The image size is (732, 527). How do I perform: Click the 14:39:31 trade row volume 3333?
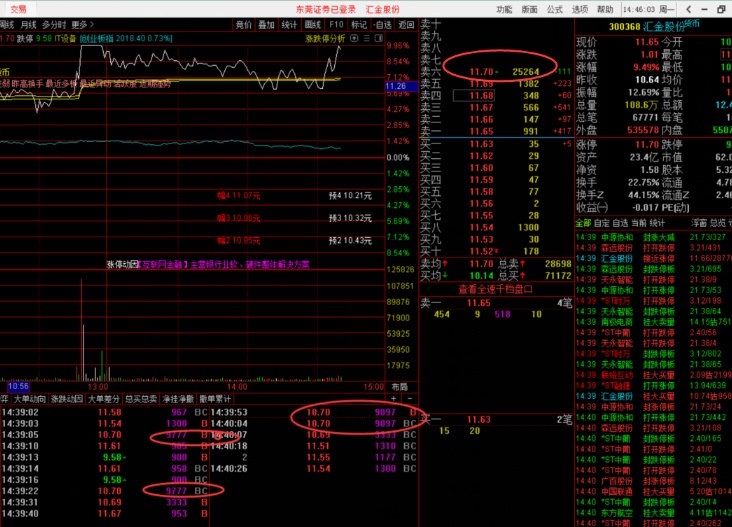tap(176, 502)
